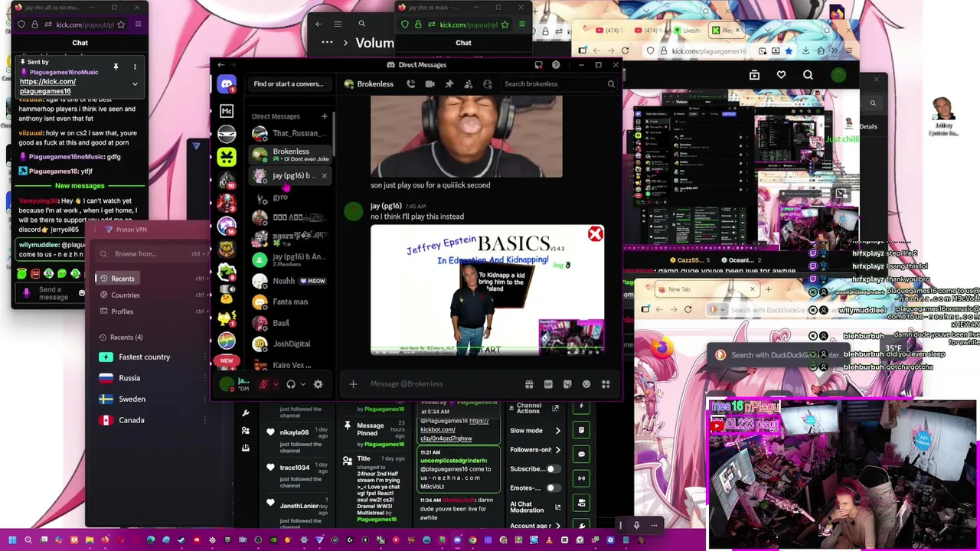Open Brokenless conversation in DM list

(x=291, y=155)
